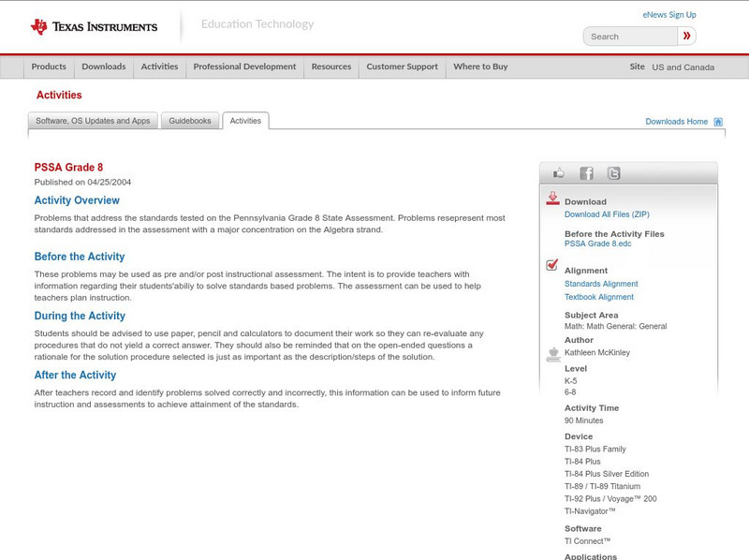
Task: Open the Professional Development menu
Action: [244, 66]
